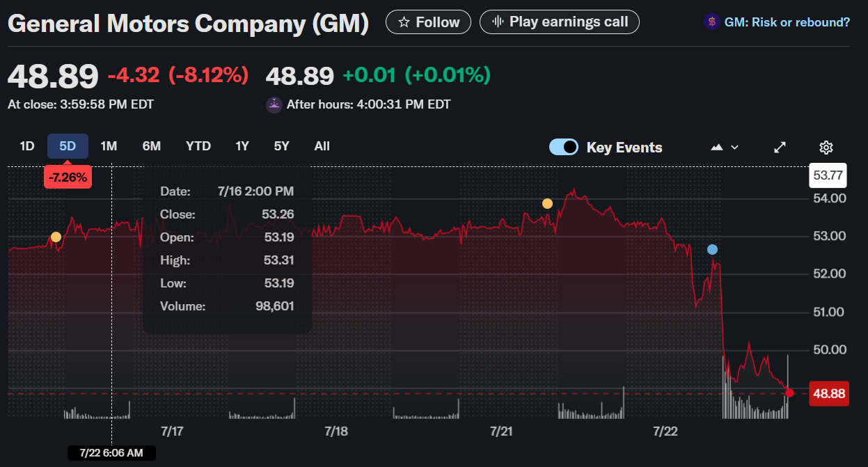Image resolution: width=868 pixels, height=467 pixels.
Task: Click the 54.00 price axis label
Action: click(x=829, y=198)
